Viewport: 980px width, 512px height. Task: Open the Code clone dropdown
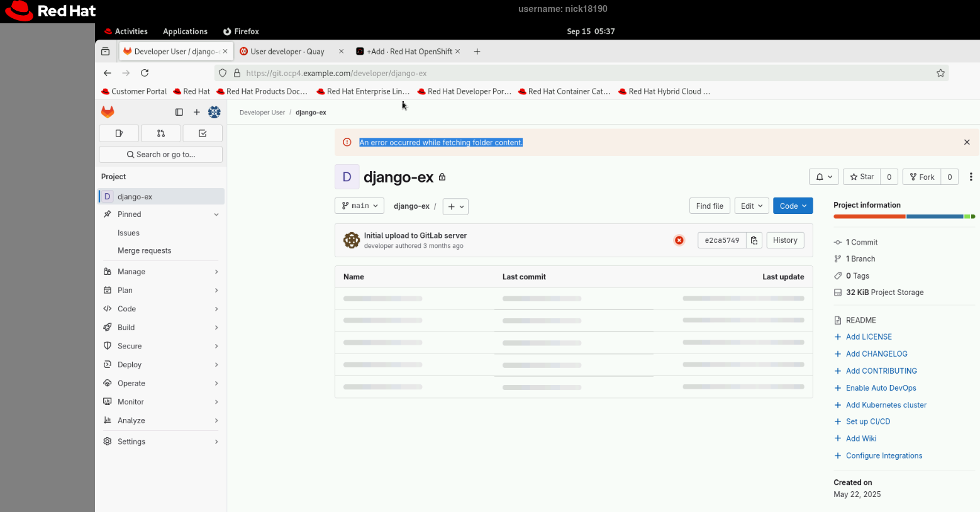point(793,206)
